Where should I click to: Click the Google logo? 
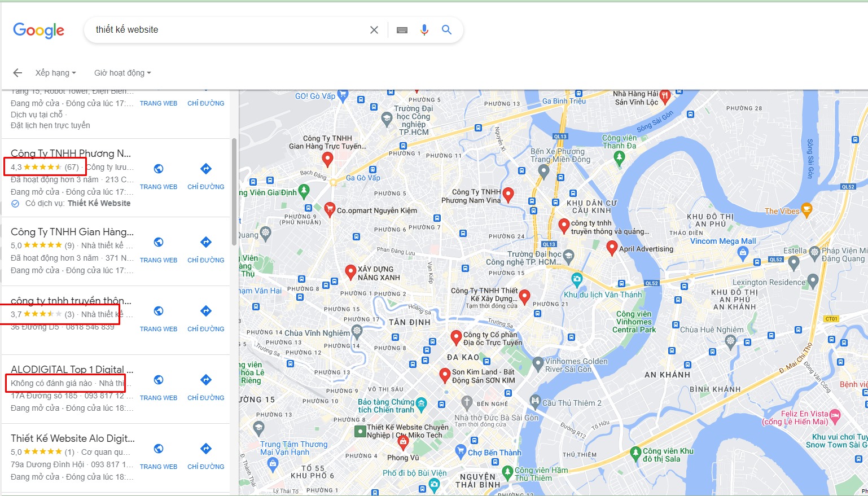[39, 30]
